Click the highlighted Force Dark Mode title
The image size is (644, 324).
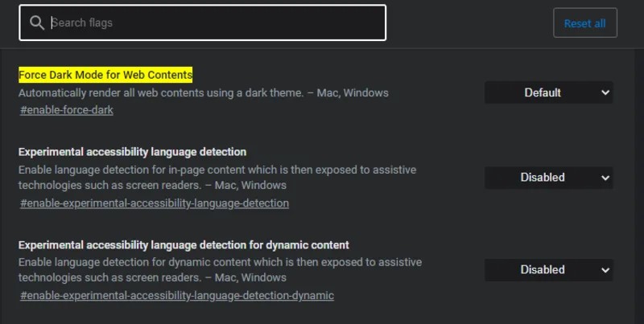(105, 75)
